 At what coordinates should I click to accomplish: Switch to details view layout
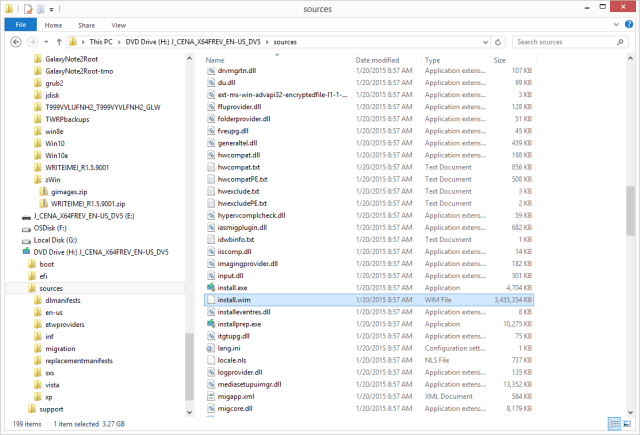[x=614, y=424]
